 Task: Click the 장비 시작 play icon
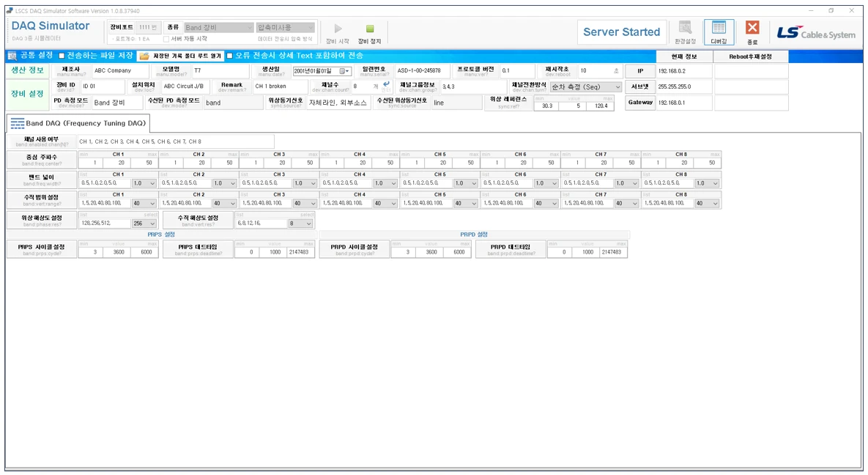pos(338,29)
